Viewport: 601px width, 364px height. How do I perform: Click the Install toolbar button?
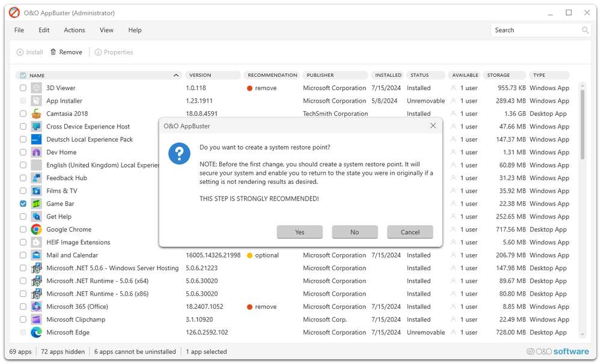30,52
